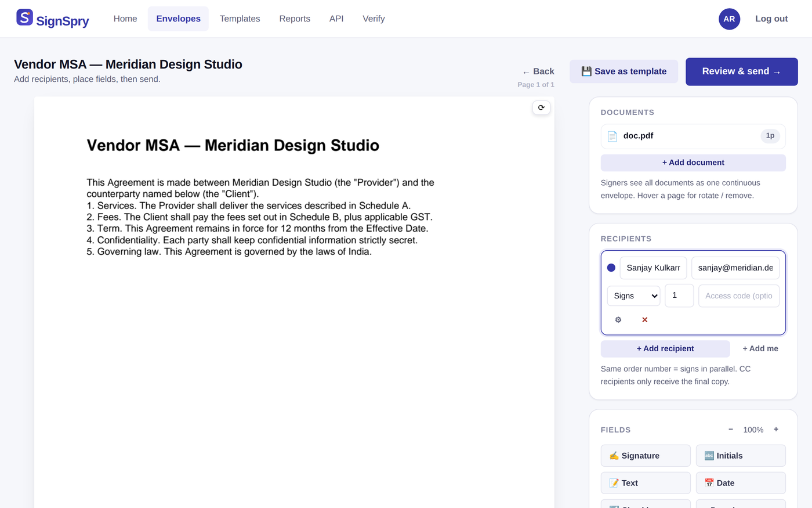Click the Add document button
The image size is (812, 508).
(x=693, y=163)
